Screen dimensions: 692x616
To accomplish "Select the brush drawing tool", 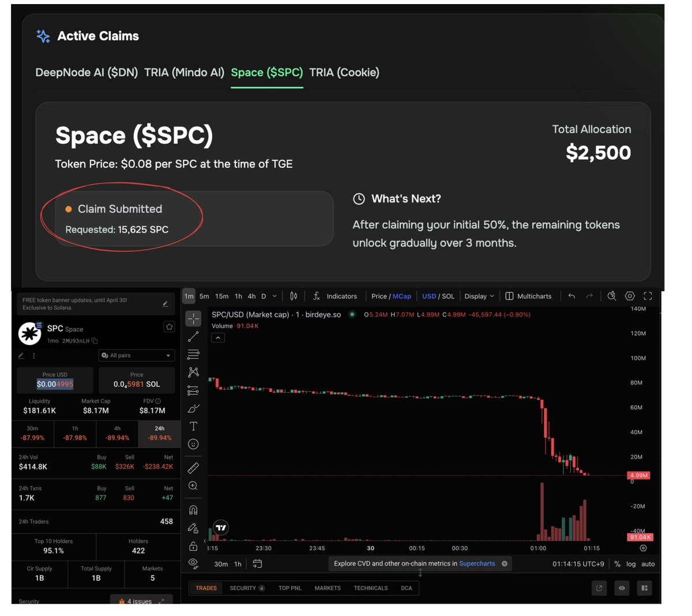I will click(x=193, y=408).
